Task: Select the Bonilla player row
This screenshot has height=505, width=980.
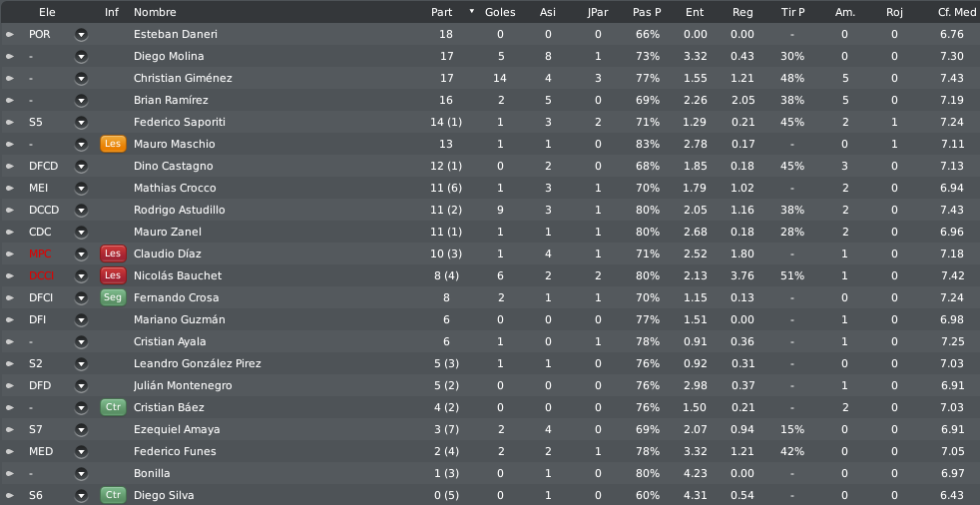Action: (490, 473)
